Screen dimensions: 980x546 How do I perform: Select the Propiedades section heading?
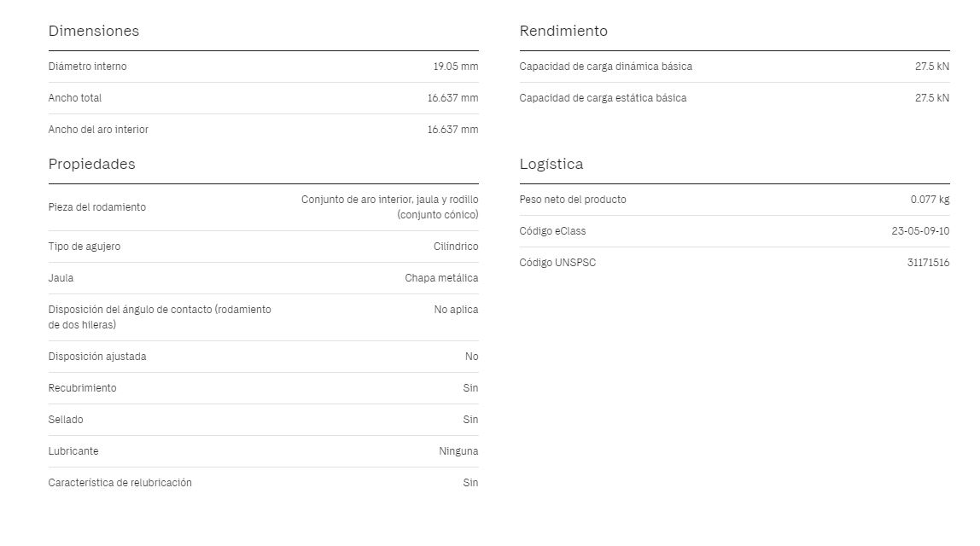92,165
